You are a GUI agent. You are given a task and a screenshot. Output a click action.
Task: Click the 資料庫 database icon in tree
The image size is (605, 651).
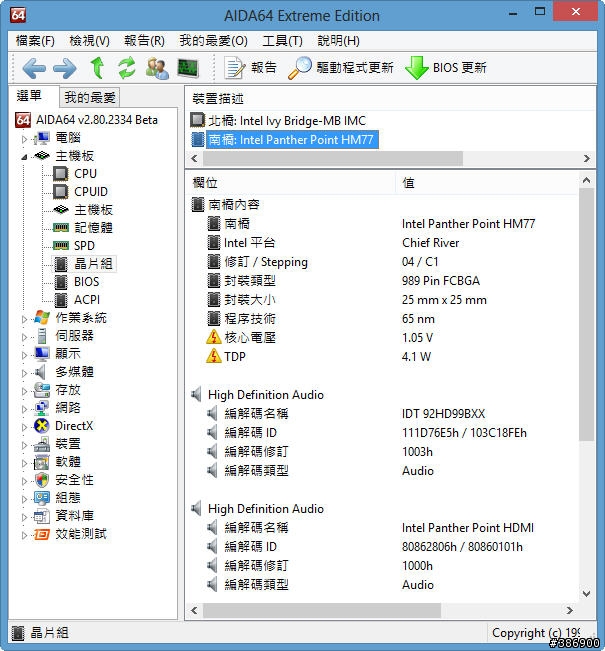pyautogui.click(x=42, y=516)
